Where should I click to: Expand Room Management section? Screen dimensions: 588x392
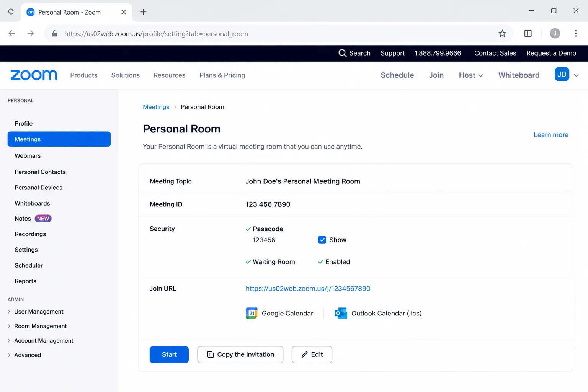click(37, 326)
